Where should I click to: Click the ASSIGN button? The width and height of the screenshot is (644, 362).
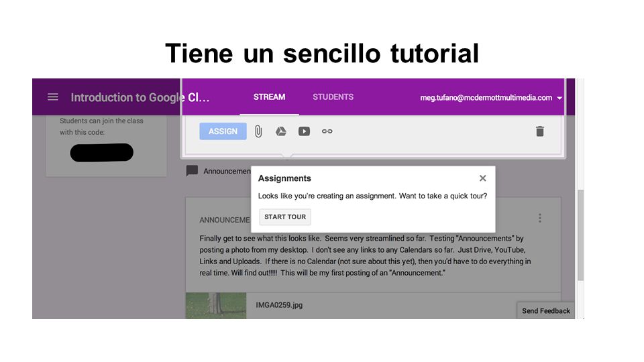click(x=223, y=131)
